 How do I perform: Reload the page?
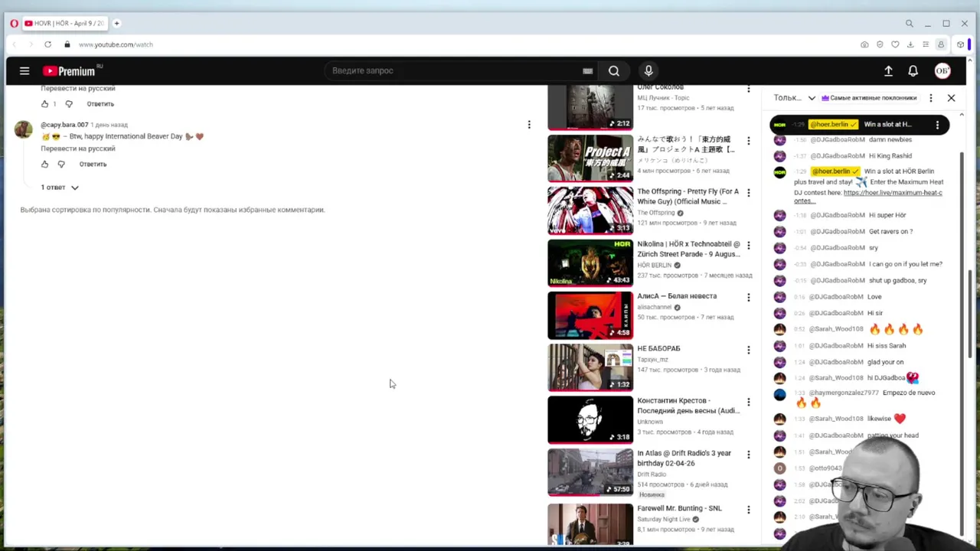pos(47,44)
